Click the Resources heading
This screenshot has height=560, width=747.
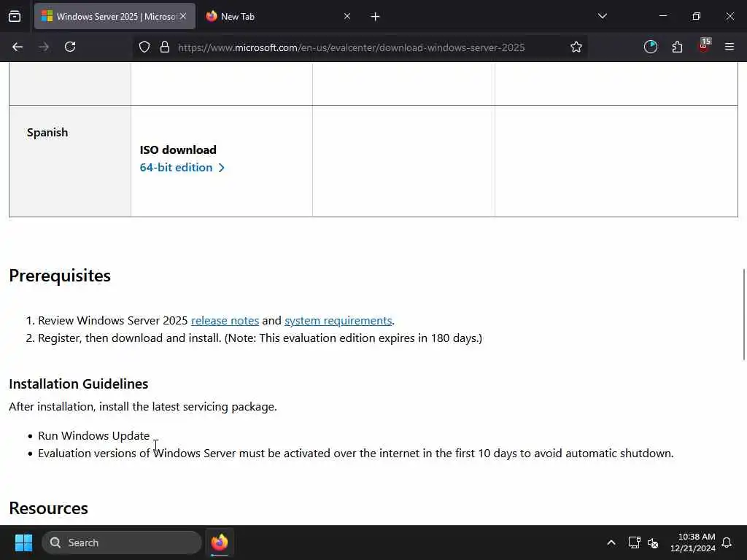click(x=49, y=508)
